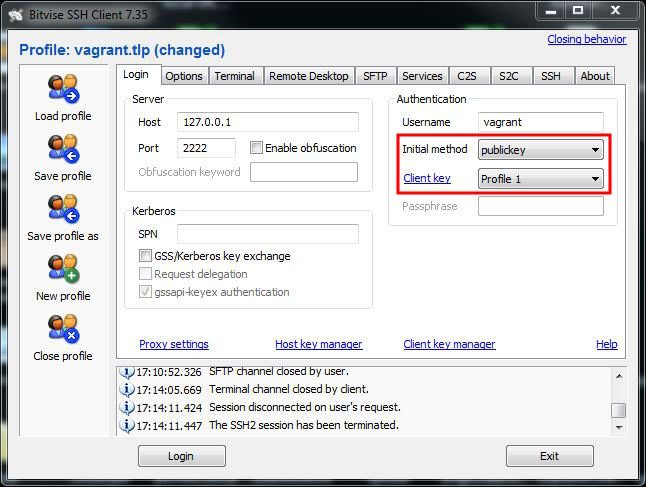Click info icon of 17:14:11.447 log entry
The width and height of the screenshot is (646, 487).
point(127,425)
